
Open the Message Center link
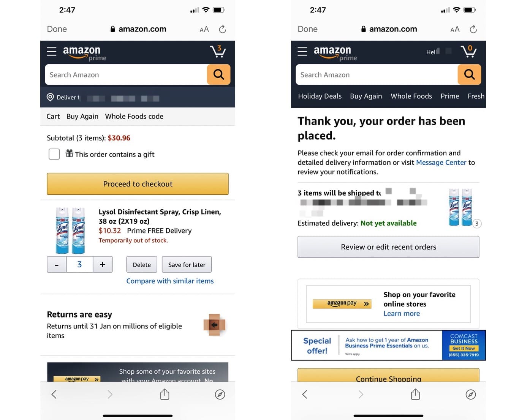pos(441,162)
